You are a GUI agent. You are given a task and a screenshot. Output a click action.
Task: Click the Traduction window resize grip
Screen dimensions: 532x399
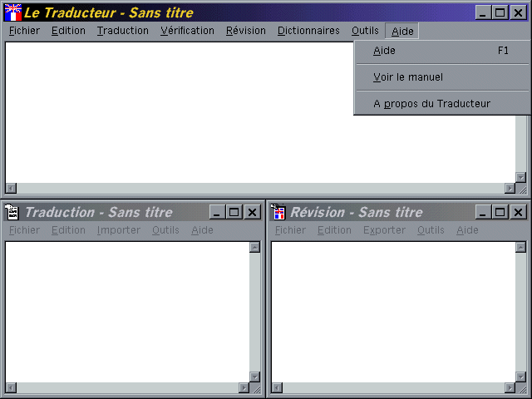[255, 388]
